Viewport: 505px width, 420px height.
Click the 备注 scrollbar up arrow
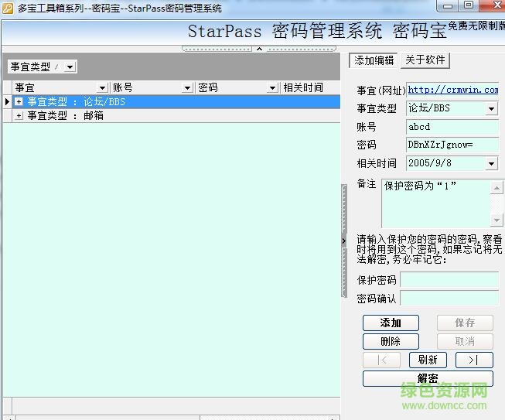pos(496,188)
